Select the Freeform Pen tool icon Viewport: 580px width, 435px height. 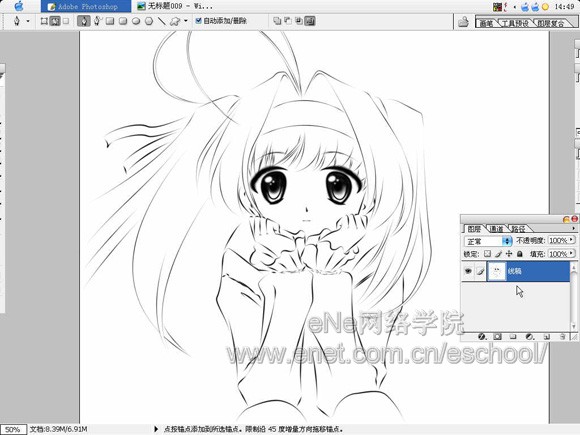tap(97, 21)
